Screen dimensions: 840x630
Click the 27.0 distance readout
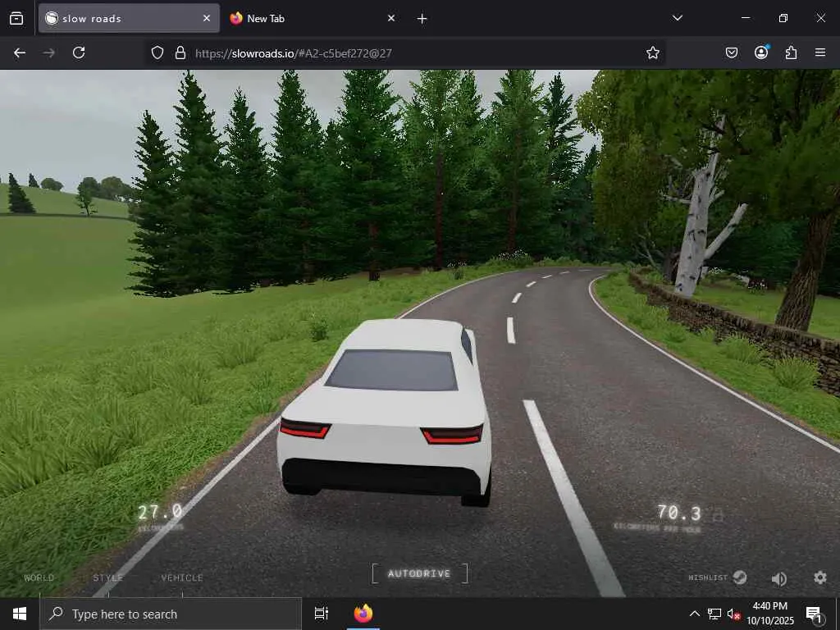[x=160, y=512]
